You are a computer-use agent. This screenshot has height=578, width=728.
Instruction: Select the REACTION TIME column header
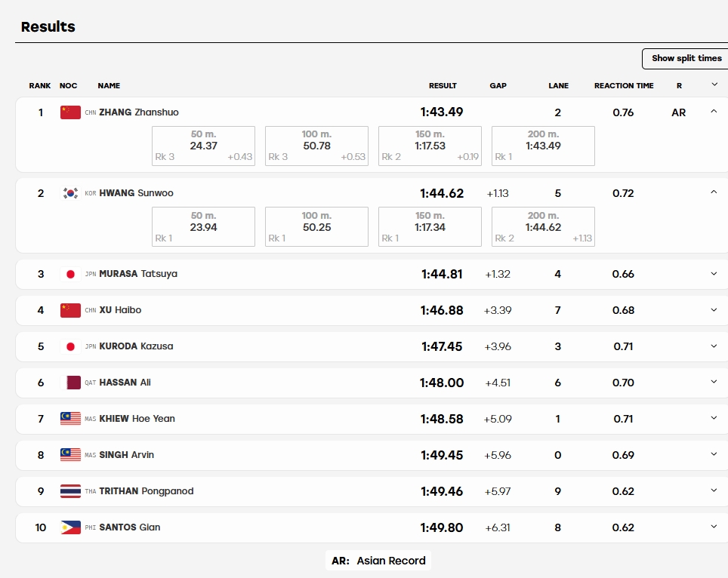[624, 86]
